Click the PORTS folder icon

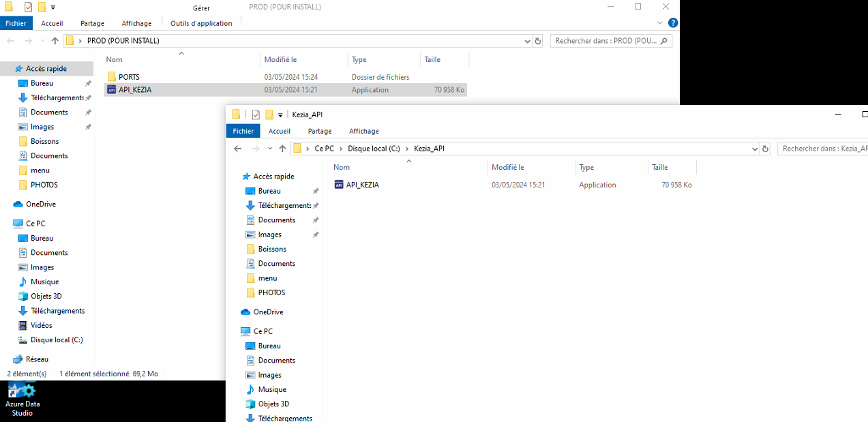(x=112, y=77)
